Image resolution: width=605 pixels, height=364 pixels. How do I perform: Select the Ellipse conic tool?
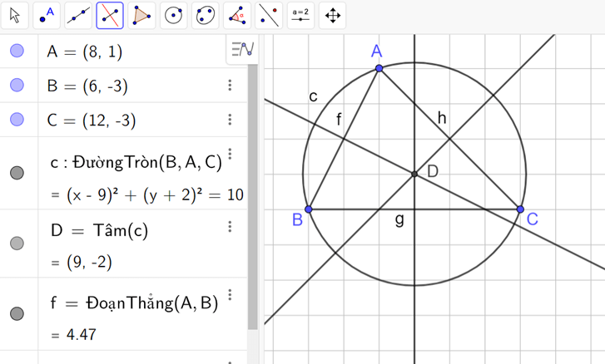pyautogui.click(x=206, y=15)
